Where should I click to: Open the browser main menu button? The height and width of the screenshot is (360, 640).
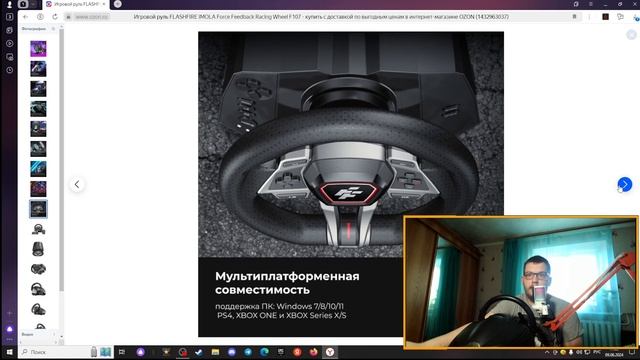[x=591, y=4]
